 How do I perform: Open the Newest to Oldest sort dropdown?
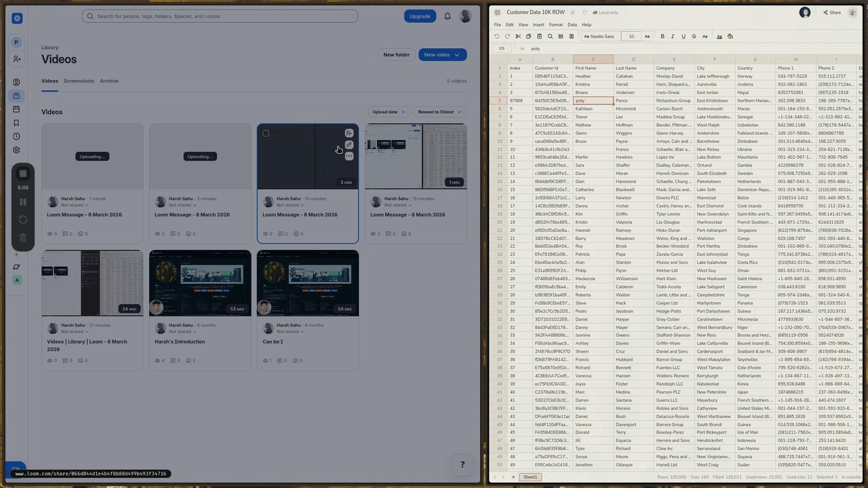439,112
